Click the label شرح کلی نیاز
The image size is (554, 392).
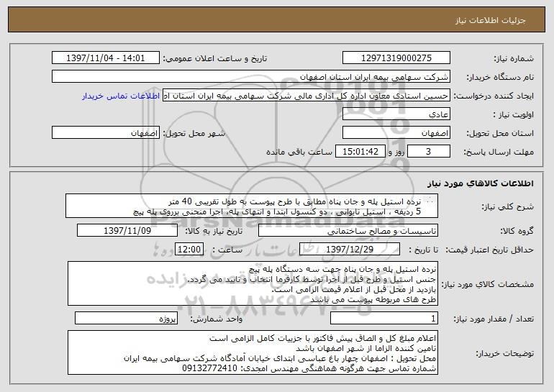point(508,207)
